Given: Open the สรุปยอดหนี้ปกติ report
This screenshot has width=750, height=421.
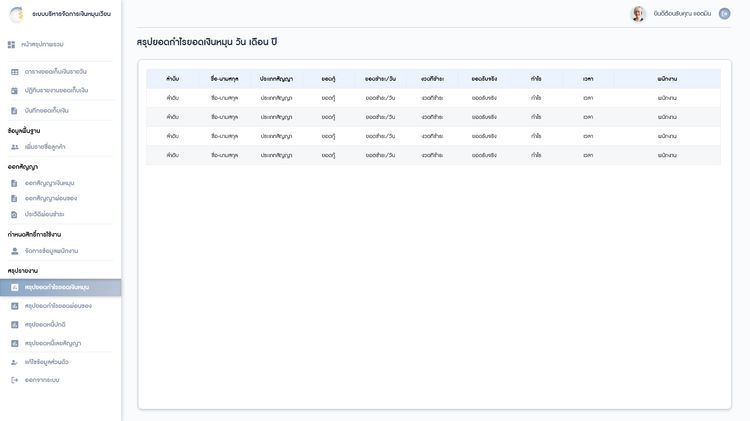Looking at the screenshot, I should click(x=45, y=324).
